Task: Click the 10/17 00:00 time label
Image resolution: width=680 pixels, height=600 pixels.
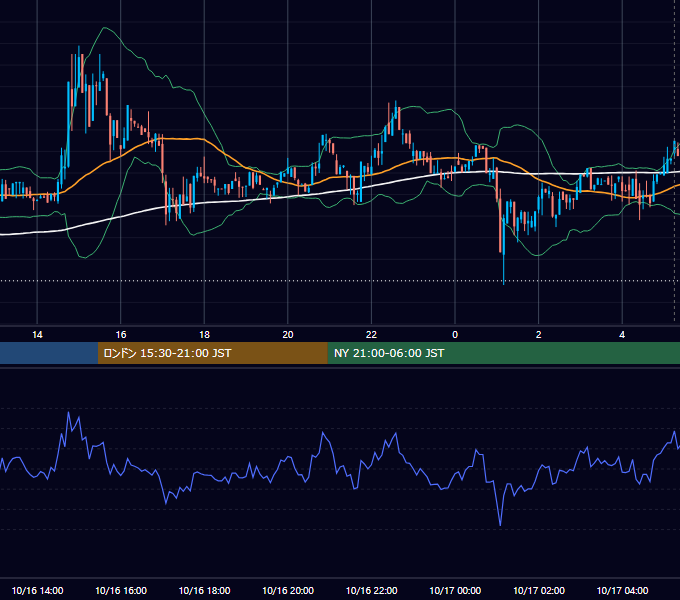Action: pyautogui.click(x=455, y=590)
